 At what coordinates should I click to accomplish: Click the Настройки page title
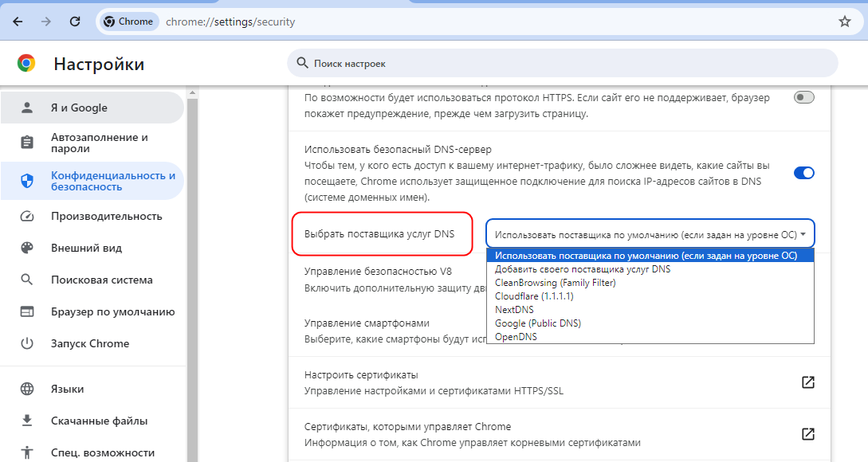coord(99,65)
